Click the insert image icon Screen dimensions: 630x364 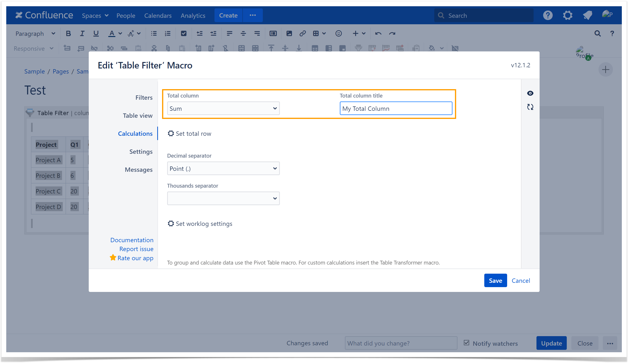(289, 33)
